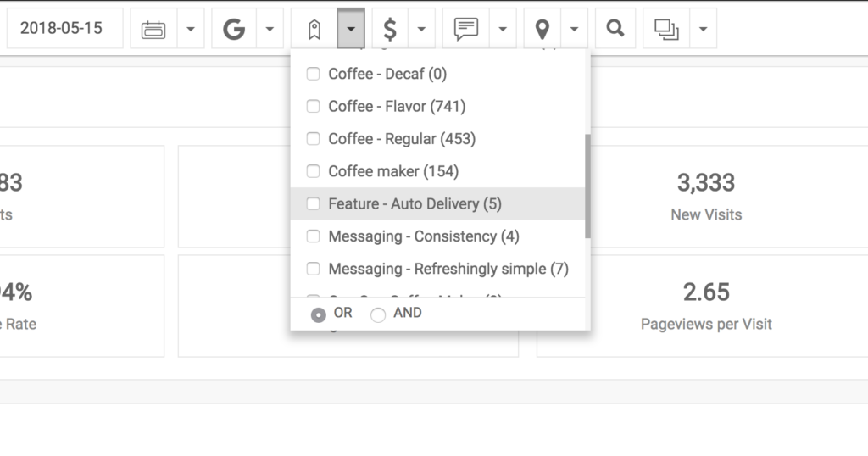This screenshot has width=868, height=456.
Task: Expand the dropdown arrow beside the dollar sign
Action: point(421,28)
